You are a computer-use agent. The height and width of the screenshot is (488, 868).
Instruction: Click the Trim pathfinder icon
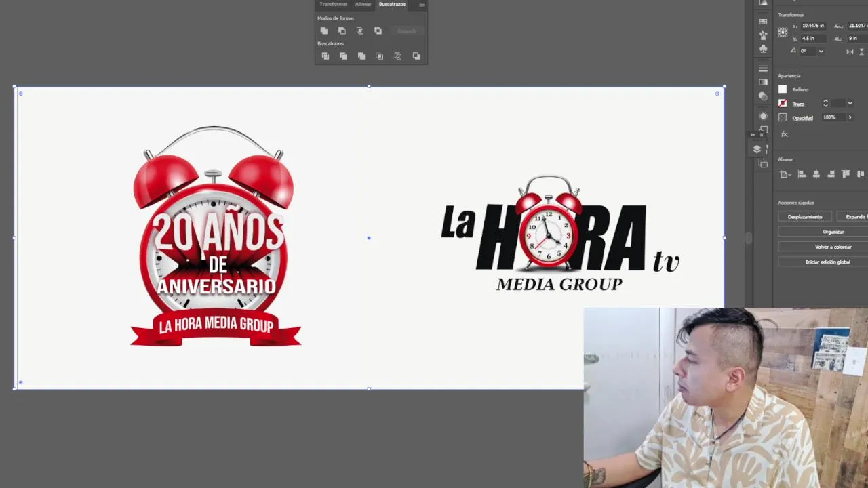pos(343,56)
